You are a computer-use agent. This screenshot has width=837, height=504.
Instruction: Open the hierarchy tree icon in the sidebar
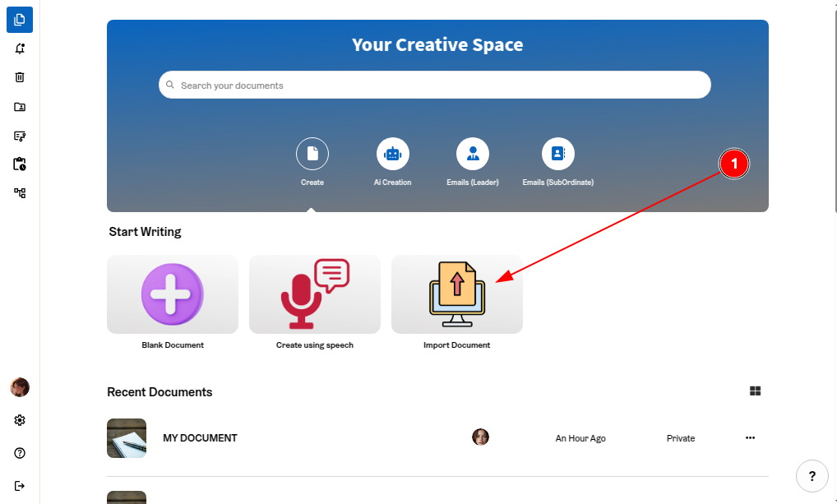coord(20,193)
